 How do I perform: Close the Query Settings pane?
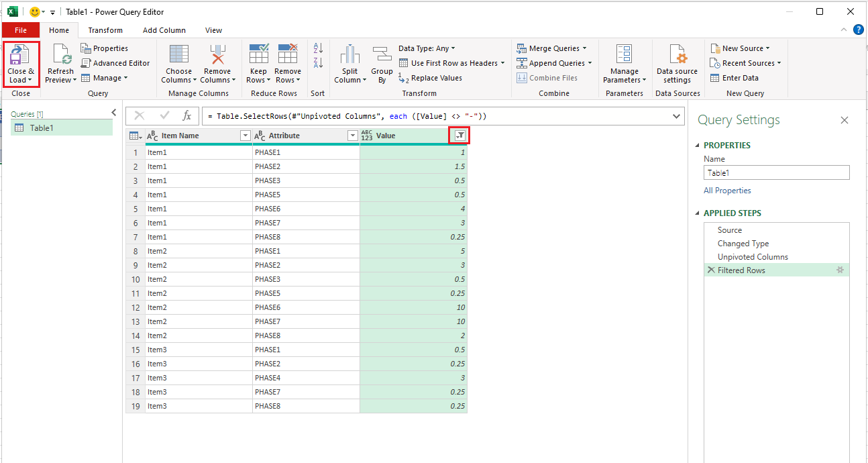[845, 120]
